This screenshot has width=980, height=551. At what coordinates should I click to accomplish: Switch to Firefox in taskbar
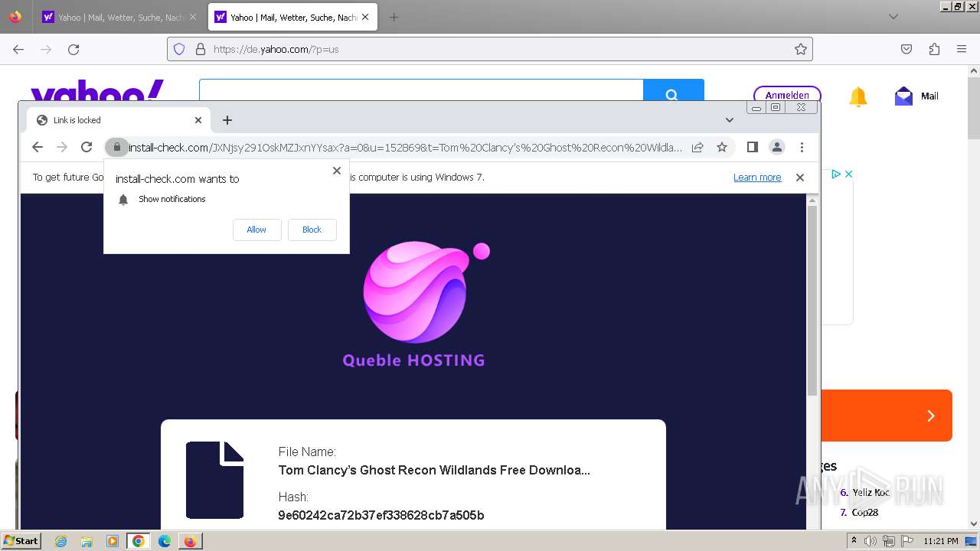click(x=190, y=541)
